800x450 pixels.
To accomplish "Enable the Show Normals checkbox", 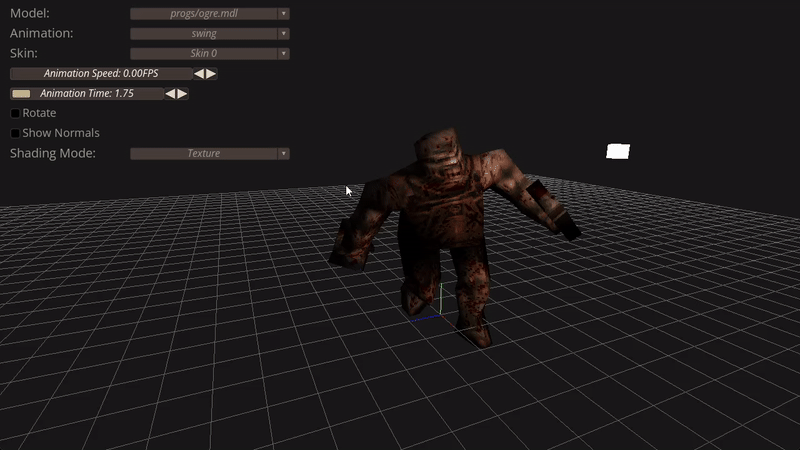I will 15,133.
